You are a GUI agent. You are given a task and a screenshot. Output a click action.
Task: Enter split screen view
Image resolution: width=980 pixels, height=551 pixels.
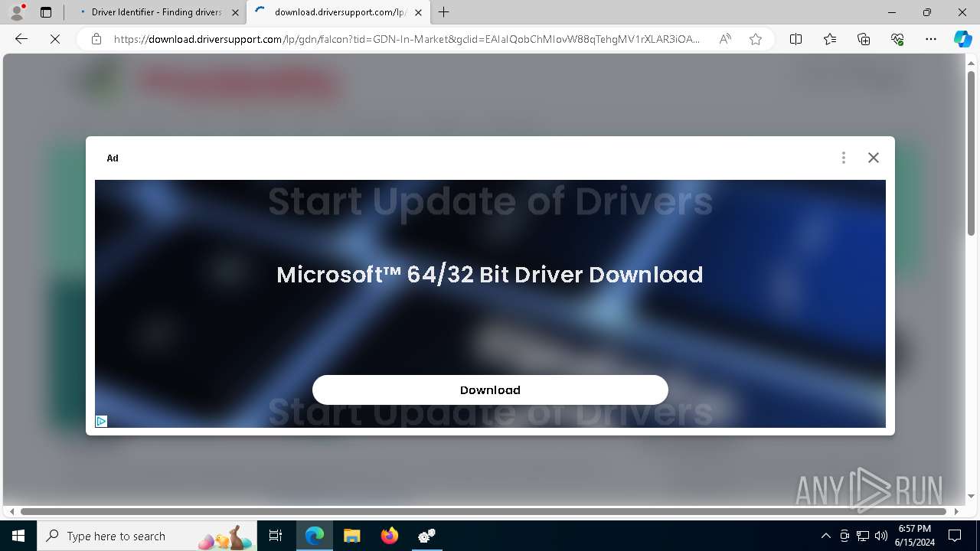(x=796, y=39)
